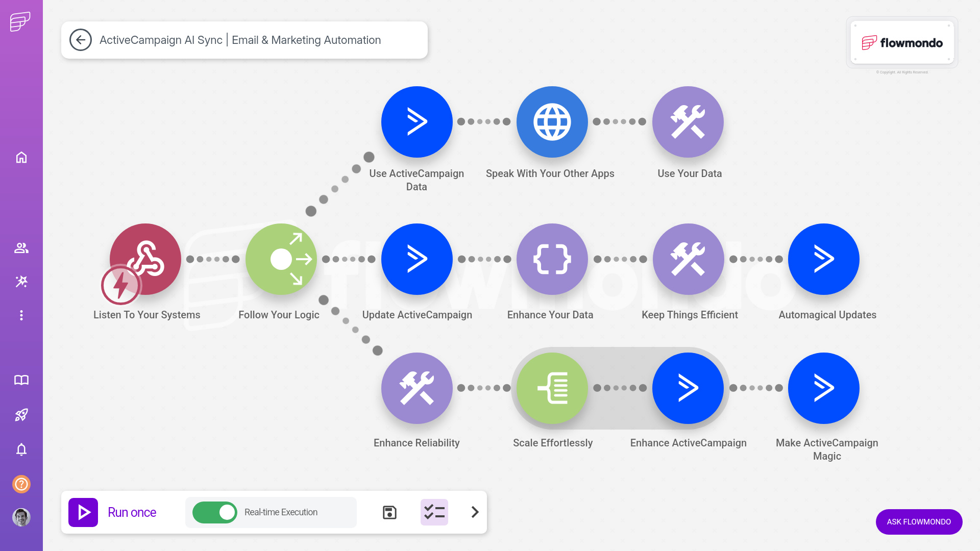Click the 'Keep Things Efficient' label
Screen dimensions: 980x551
pyautogui.click(x=690, y=315)
